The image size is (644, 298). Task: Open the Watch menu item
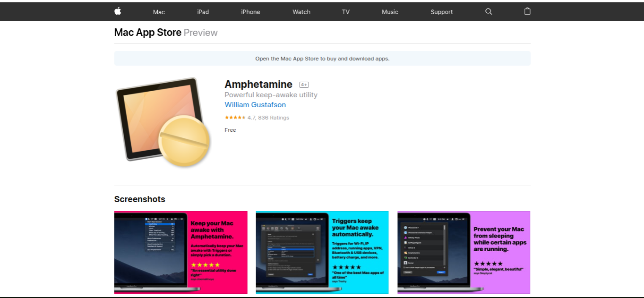click(x=301, y=12)
